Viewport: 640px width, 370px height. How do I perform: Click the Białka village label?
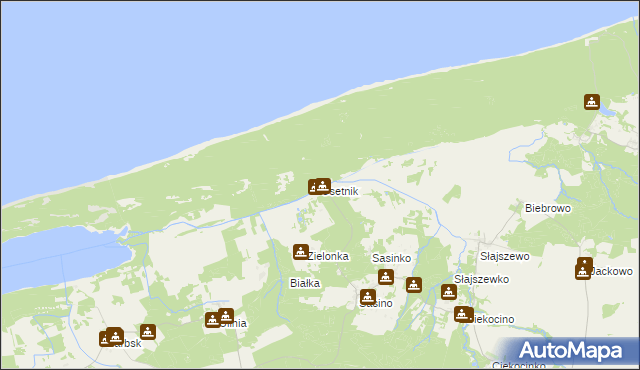[x=305, y=283]
